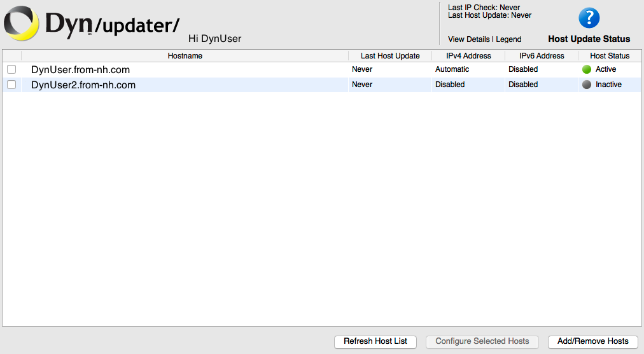Select the DynUser.from-nh.com hostname

click(80, 70)
